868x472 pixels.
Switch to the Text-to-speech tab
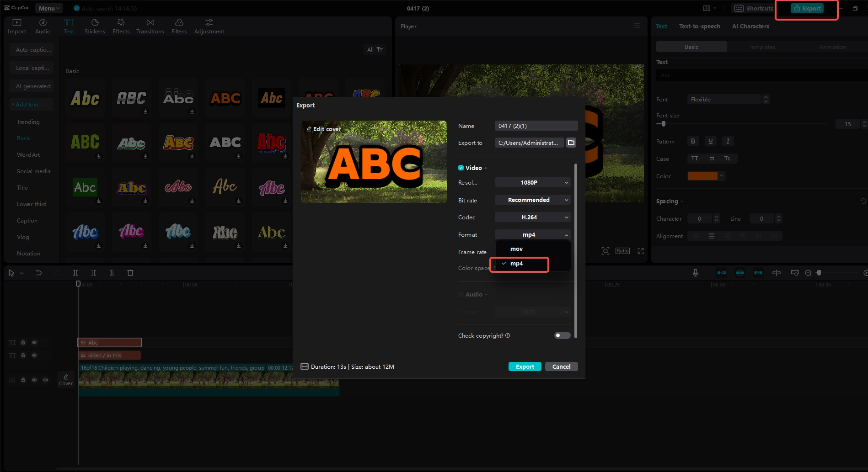[x=699, y=26]
